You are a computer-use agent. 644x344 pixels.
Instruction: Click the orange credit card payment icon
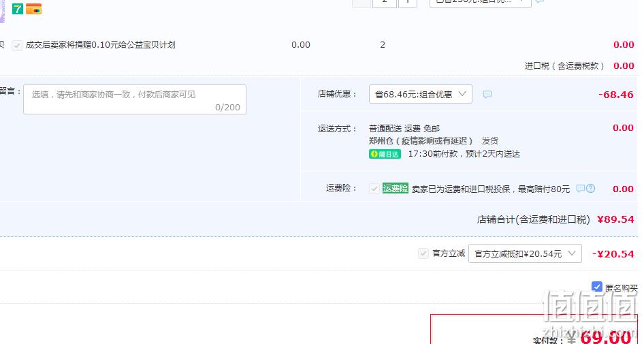33,9
